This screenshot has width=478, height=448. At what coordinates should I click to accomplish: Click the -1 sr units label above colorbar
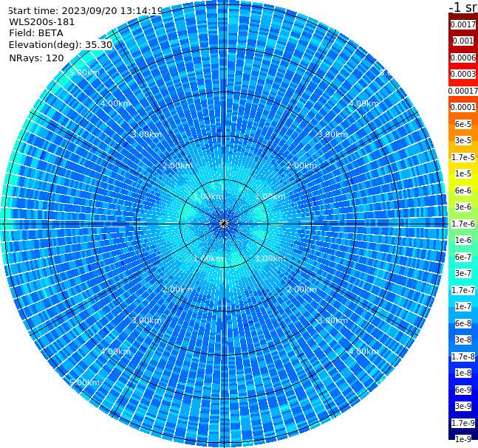click(x=463, y=7)
